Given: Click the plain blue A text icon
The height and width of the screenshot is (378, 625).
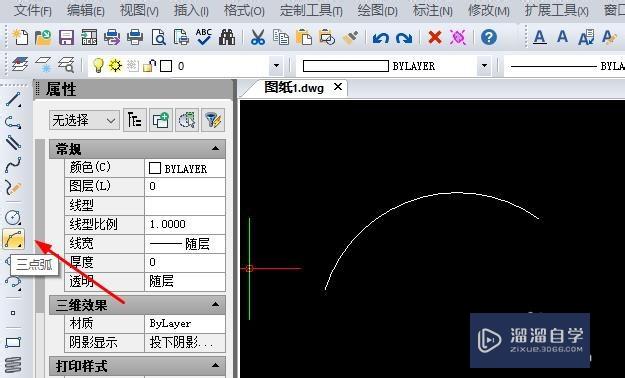Looking at the screenshot, I should pyautogui.click(x=562, y=37).
